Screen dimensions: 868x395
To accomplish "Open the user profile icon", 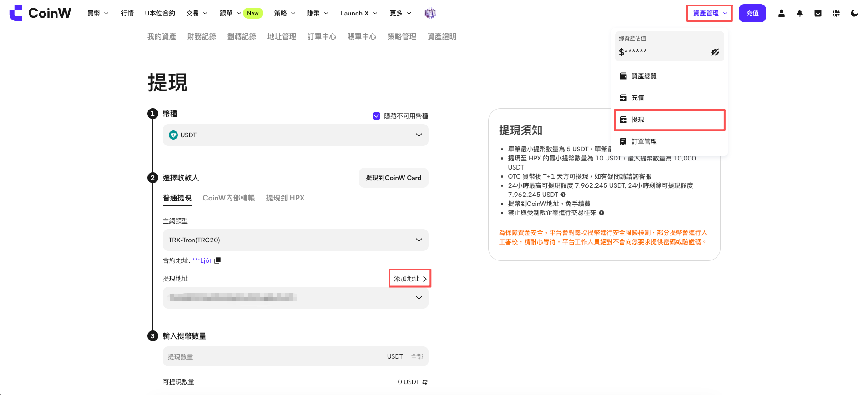I will coord(782,13).
